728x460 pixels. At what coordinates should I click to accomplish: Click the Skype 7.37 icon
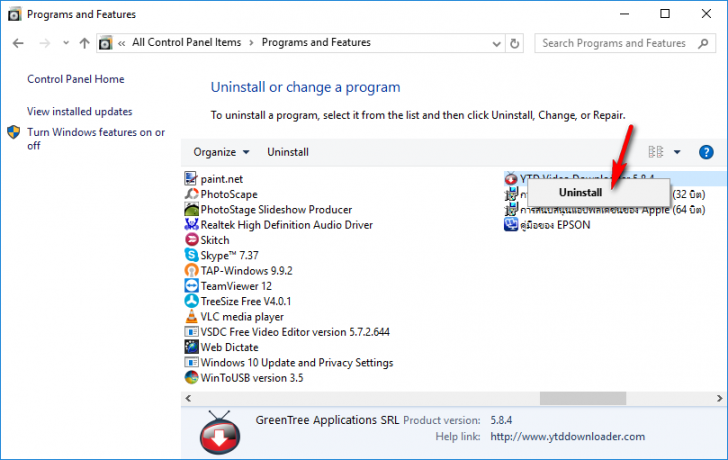(x=191, y=255)
